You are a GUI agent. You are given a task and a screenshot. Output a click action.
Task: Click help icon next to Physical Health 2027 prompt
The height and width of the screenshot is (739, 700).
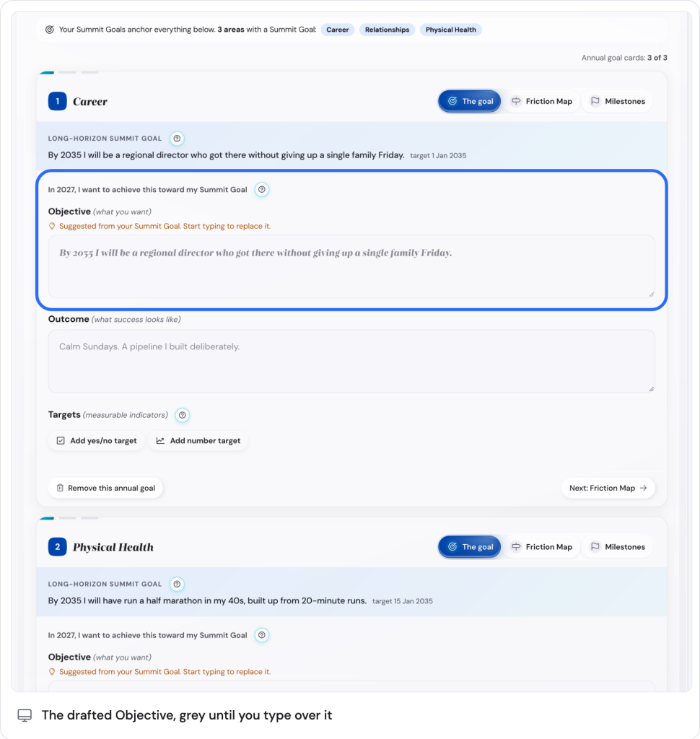click(x=262, y=635)
